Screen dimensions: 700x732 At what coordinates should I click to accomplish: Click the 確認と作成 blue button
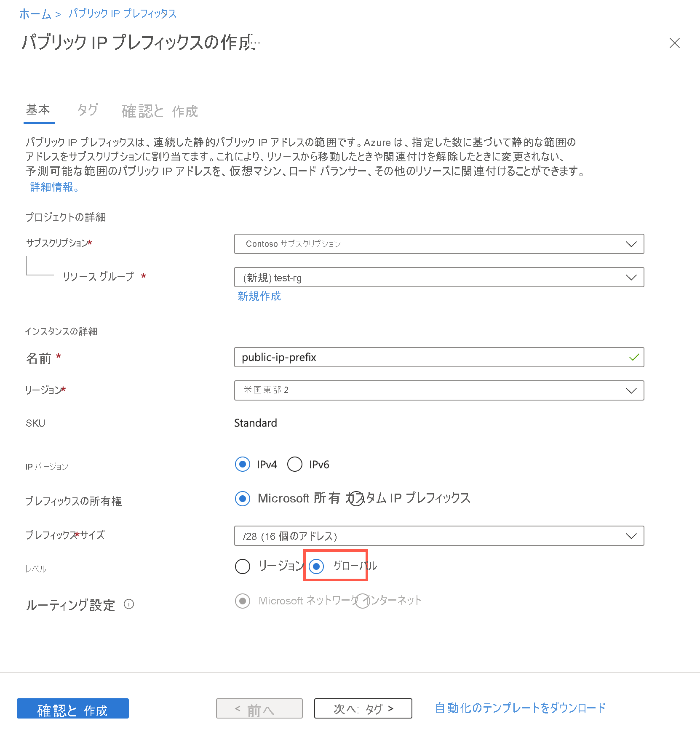(x=73, y=708)
